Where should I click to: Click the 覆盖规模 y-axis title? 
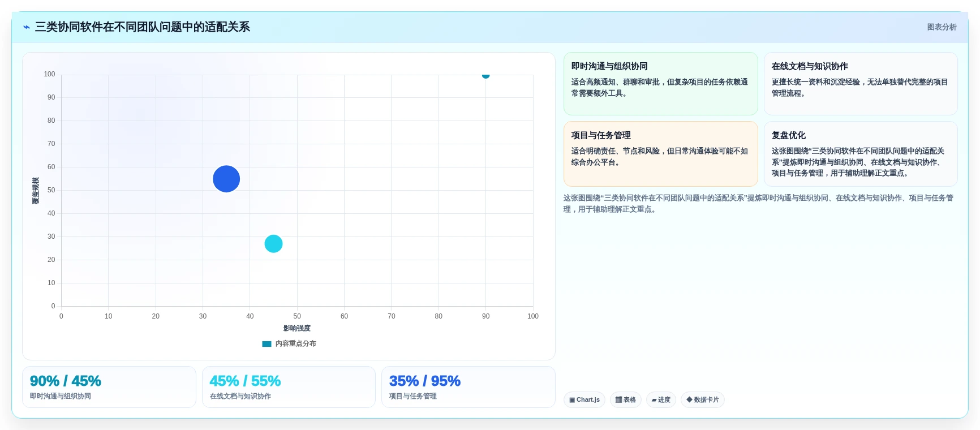click(36, 191)
